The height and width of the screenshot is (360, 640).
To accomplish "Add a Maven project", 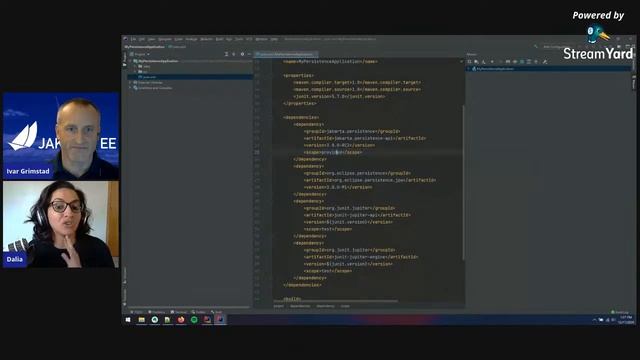I will pos(492,62).
